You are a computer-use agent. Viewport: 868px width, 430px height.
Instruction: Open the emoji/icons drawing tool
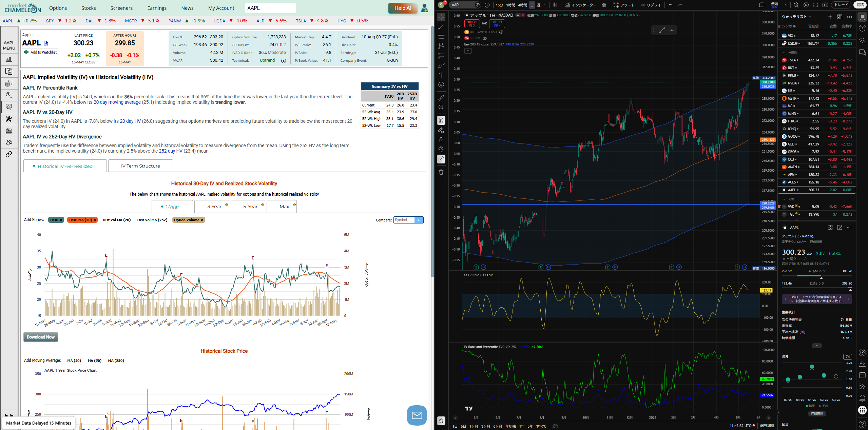click(x=441, y=85)
